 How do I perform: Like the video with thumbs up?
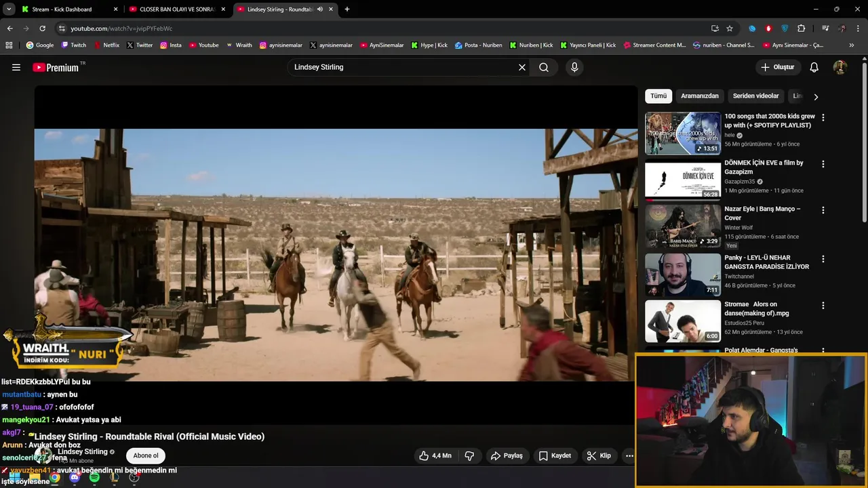pos(435,455)
